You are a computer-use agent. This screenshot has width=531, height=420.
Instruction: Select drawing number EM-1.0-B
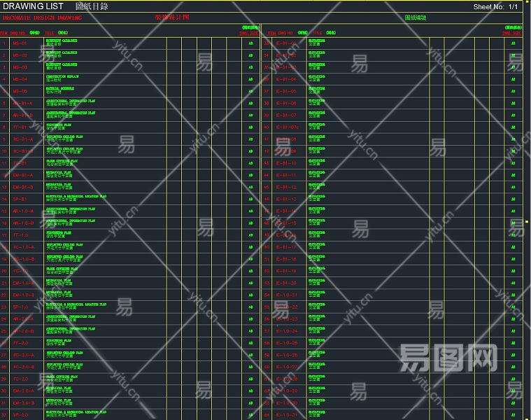23,295
